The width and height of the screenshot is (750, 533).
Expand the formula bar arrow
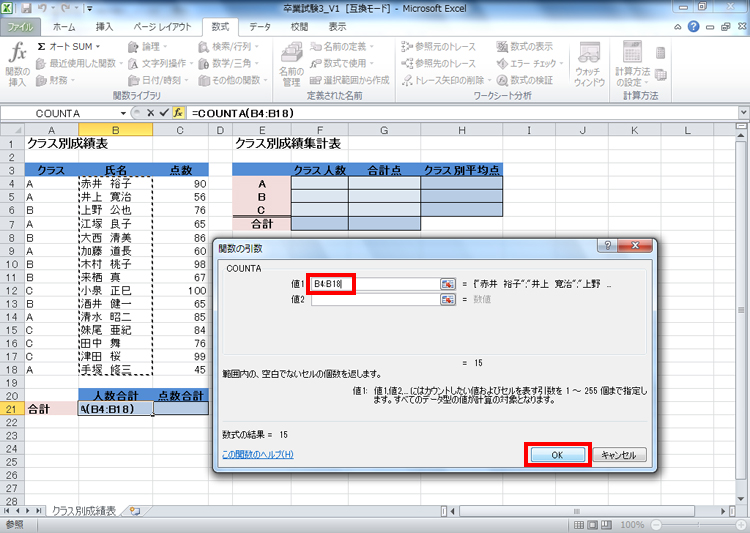coord(743,113)
